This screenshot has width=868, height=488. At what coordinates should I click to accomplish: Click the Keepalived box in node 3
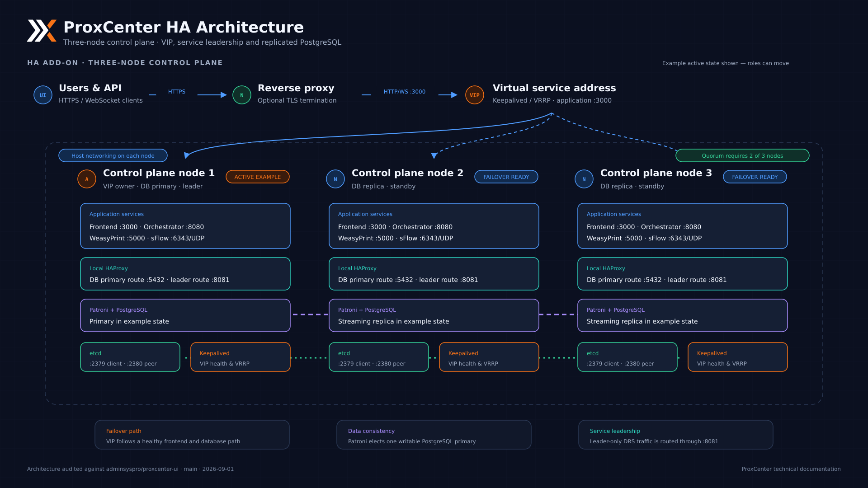[x=738, y=357]
